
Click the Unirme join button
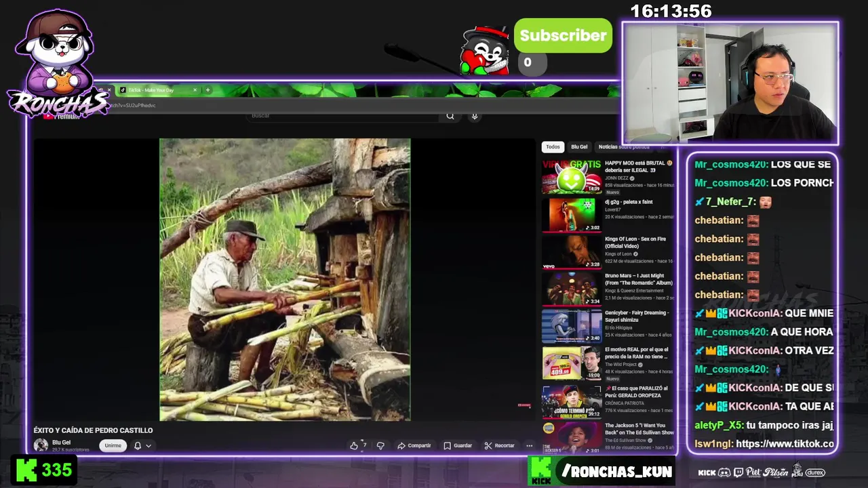pyautogui.click(x=113, y=445)
